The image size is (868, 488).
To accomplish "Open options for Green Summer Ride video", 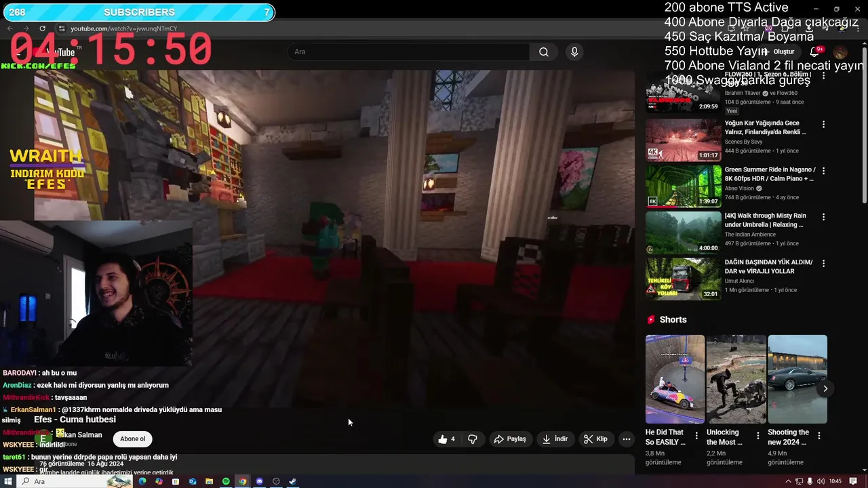I will coord(823,171).
